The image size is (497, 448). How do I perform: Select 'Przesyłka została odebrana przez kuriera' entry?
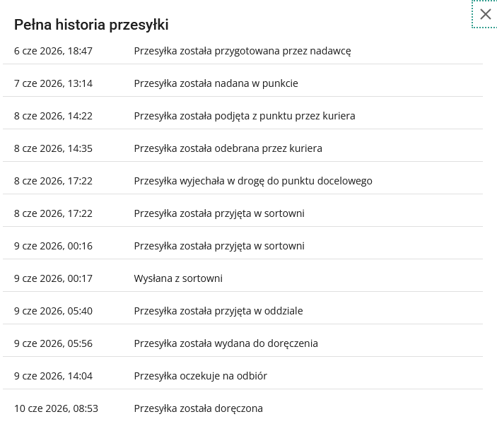coord(228,148)
